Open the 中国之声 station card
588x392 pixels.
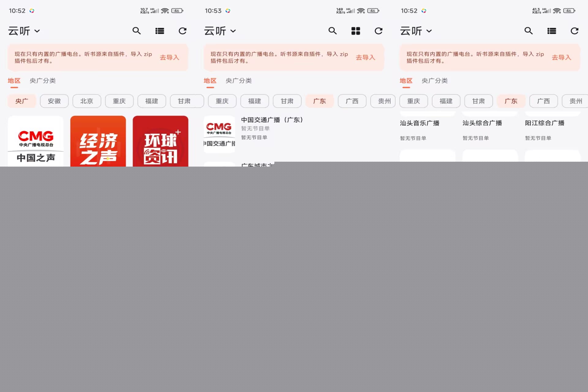click(36, 141)
